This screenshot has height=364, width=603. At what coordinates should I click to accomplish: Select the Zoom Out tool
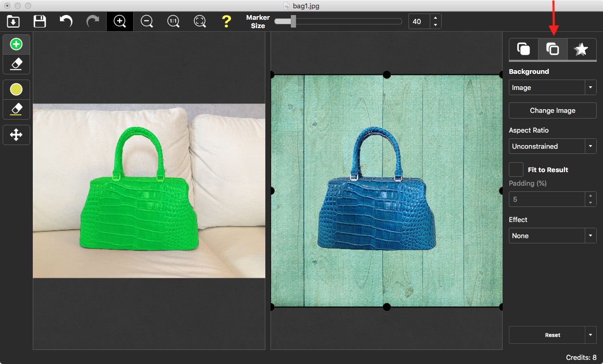pyautogui.click(x=147, y=21)
